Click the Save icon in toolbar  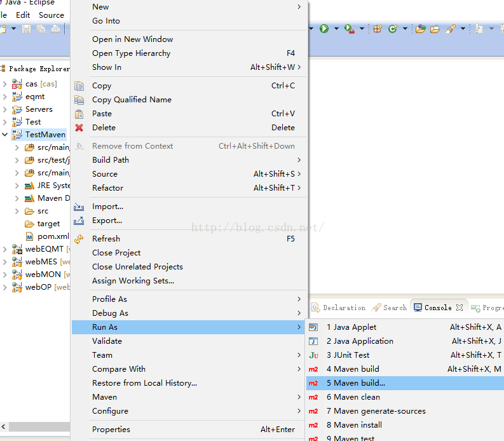click(26, 29)
